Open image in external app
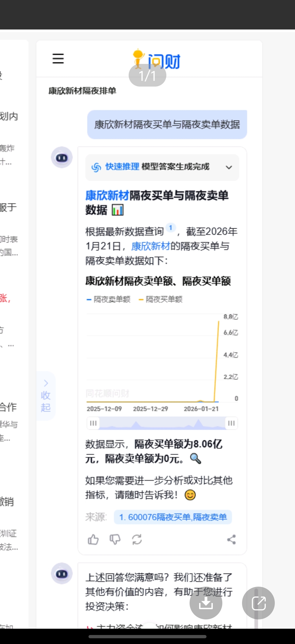 (258, 603)
